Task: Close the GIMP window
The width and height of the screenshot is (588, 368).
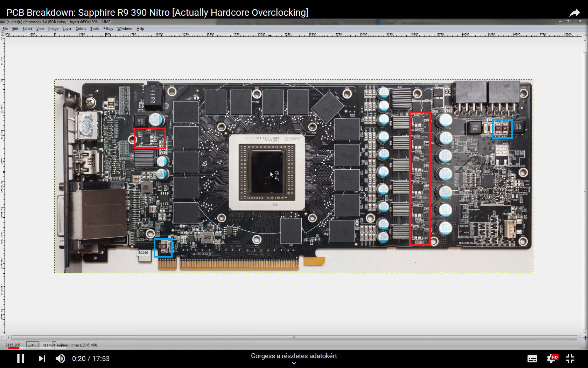Action: tap(580, 21)
